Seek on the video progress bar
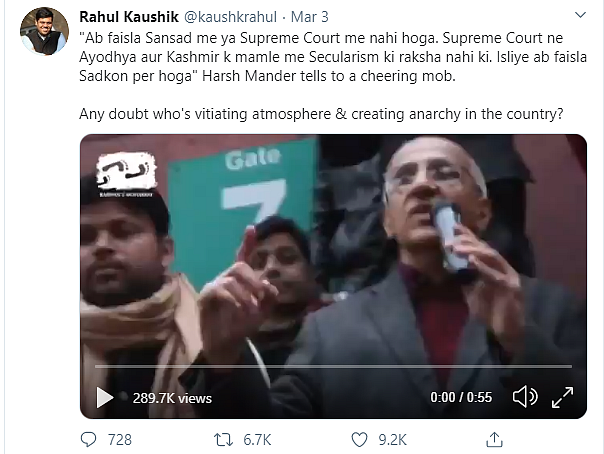 [334, 367]
